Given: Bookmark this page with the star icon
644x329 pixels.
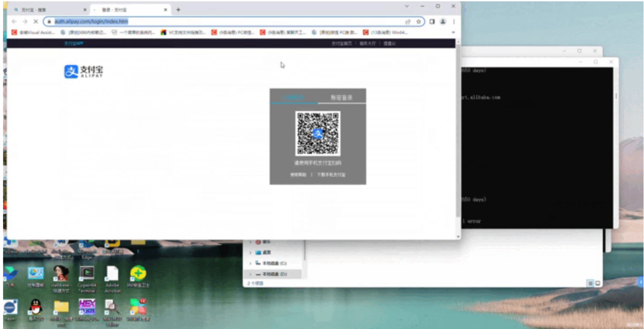Looking at the screenshot, I should [x=419, y=21].
